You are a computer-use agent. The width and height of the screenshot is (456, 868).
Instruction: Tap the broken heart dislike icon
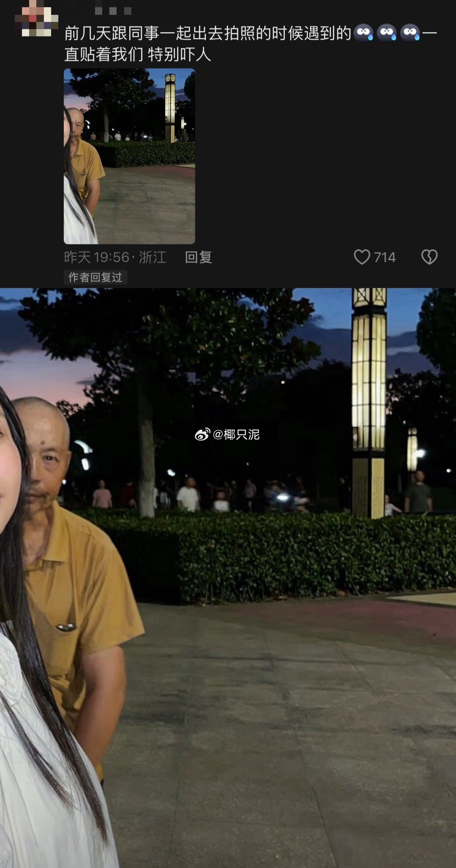click(x=429, y=257)
